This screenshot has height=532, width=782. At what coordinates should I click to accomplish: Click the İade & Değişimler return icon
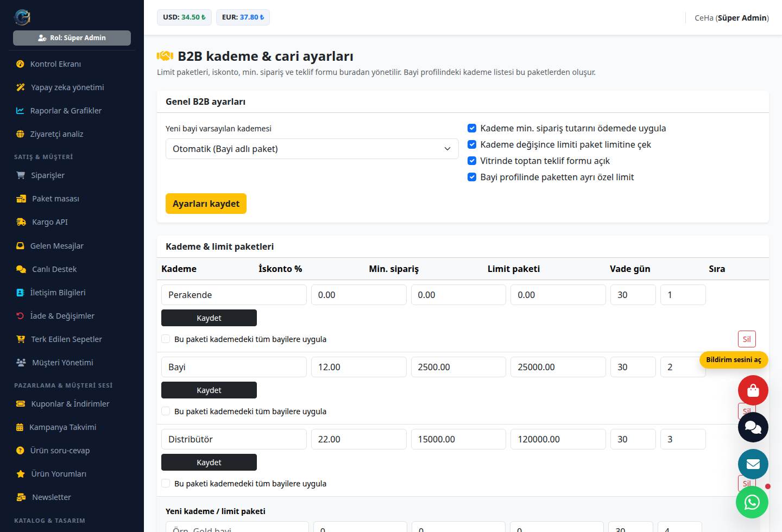point(20,316)
